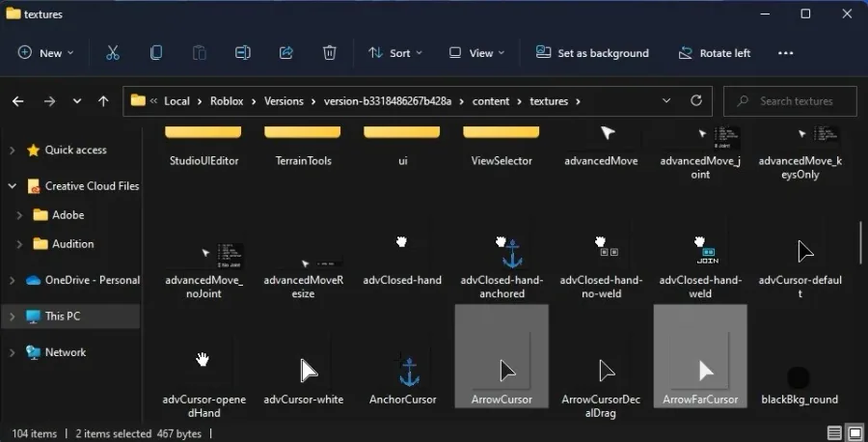Click Set as background button
868x442 pixels.
(x=592, y=53)
